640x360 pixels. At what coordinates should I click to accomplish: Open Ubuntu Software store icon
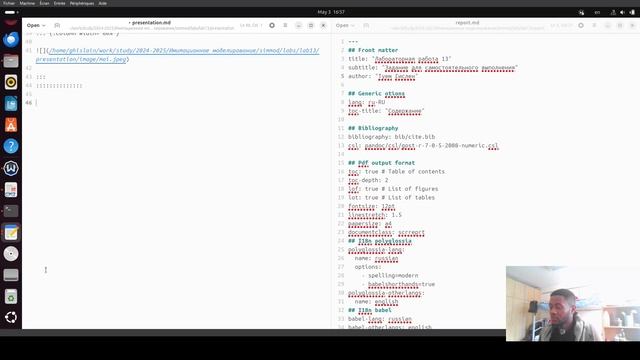pos(11,125)
